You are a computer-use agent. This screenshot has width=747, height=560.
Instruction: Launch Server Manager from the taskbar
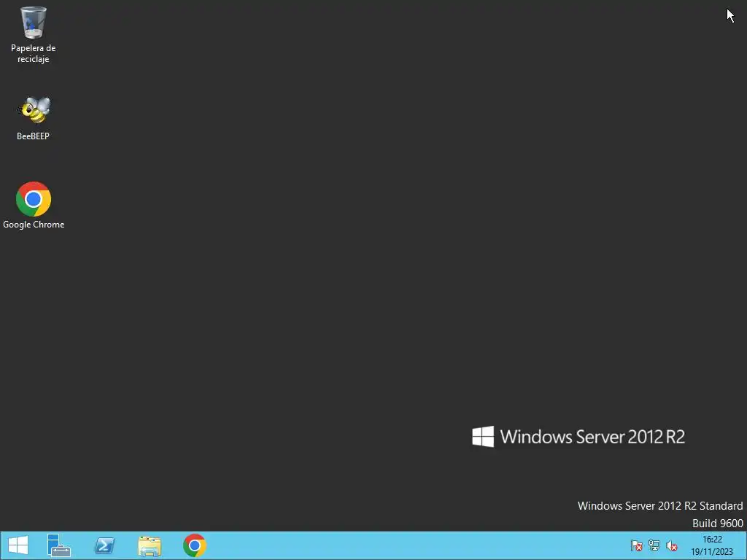(59, 545)
